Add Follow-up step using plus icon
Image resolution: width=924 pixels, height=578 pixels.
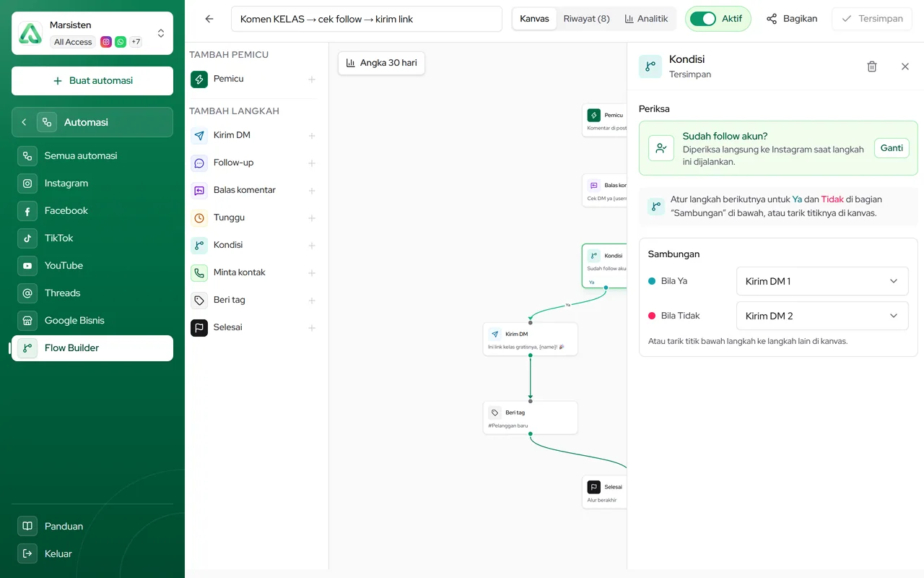(312, 163)
